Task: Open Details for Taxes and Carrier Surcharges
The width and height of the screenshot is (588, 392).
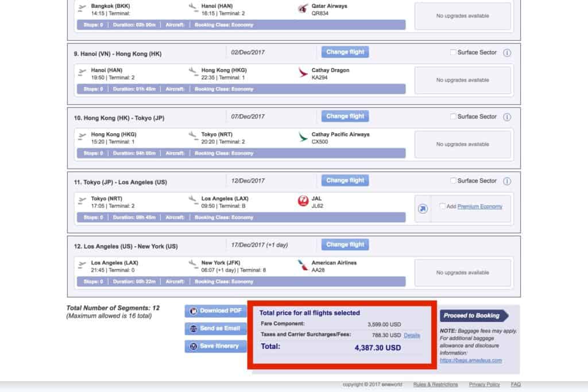Action: pos(412,335)
